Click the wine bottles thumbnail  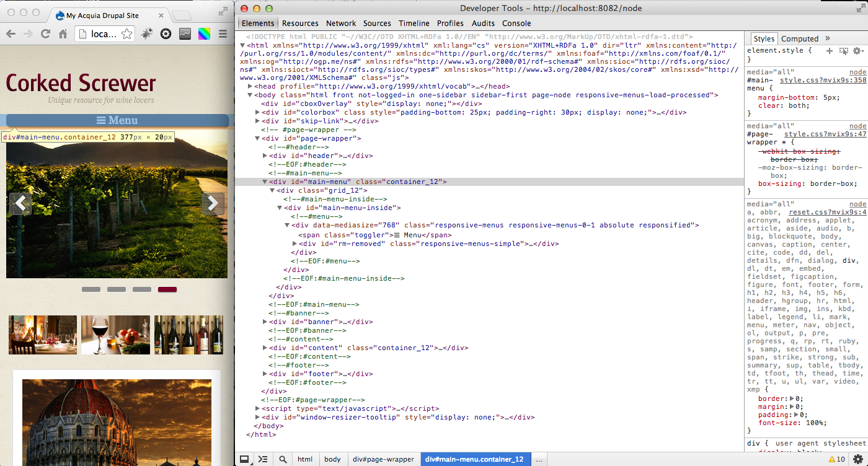pyautogui.click(x=188, y=335)
